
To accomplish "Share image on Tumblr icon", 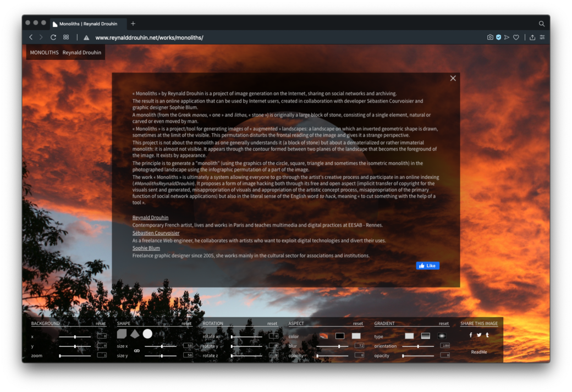I will click(487, 335).
